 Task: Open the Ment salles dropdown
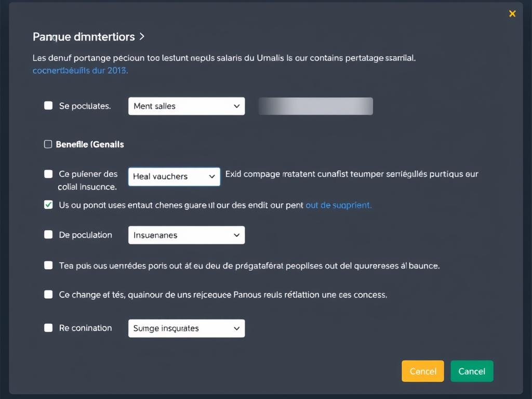[x=186, y=106]
